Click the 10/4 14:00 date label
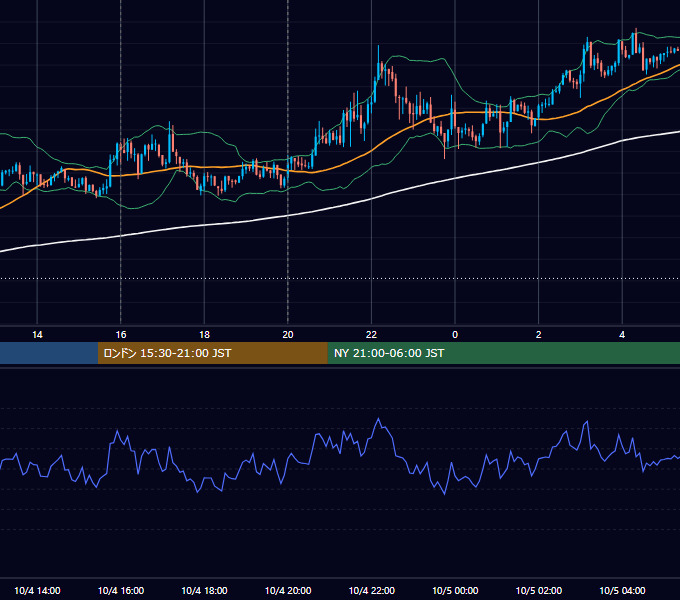This screenshot has width=680, height=600. (x=37, y=590)
